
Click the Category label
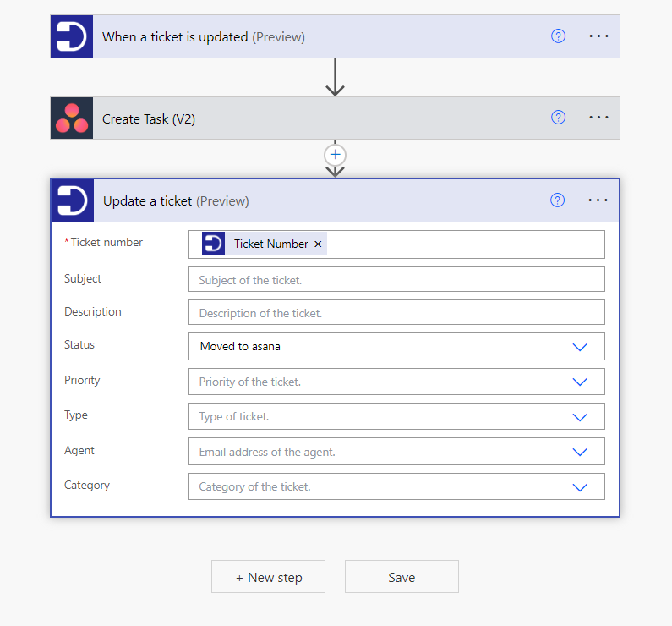[x=87, y=486]
